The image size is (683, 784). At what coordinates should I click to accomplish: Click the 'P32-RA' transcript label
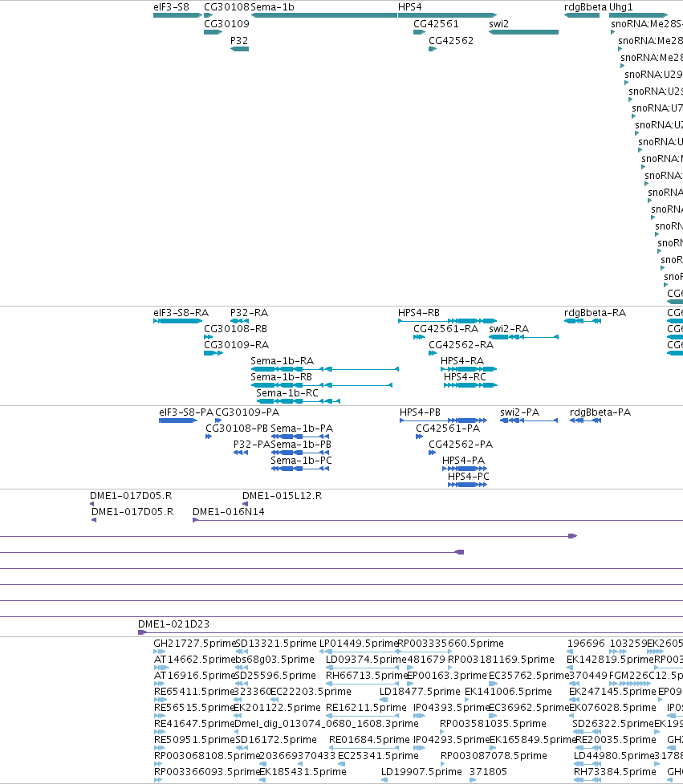249,312
